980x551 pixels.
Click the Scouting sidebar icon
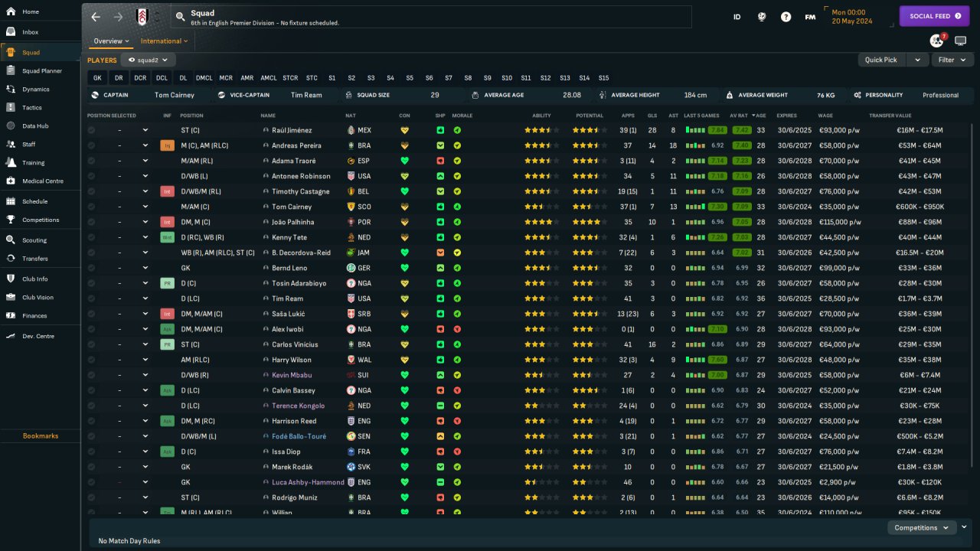click(11, 240)
